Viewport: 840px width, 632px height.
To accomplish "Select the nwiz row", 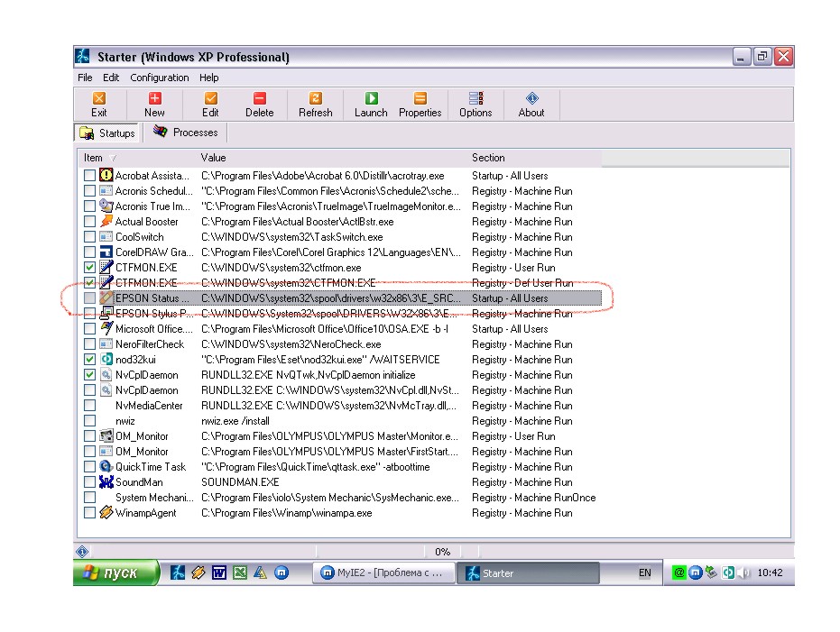I will (342, 421).
